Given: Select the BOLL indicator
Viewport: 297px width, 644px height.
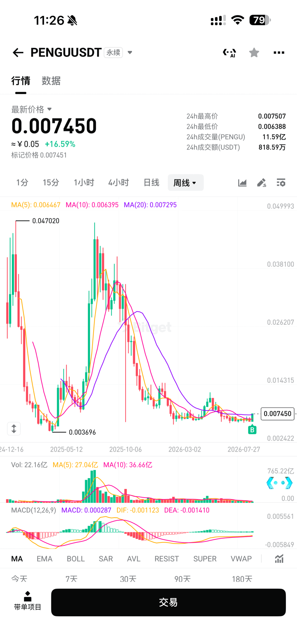Looking at the screenshot, I should (76, 559).
